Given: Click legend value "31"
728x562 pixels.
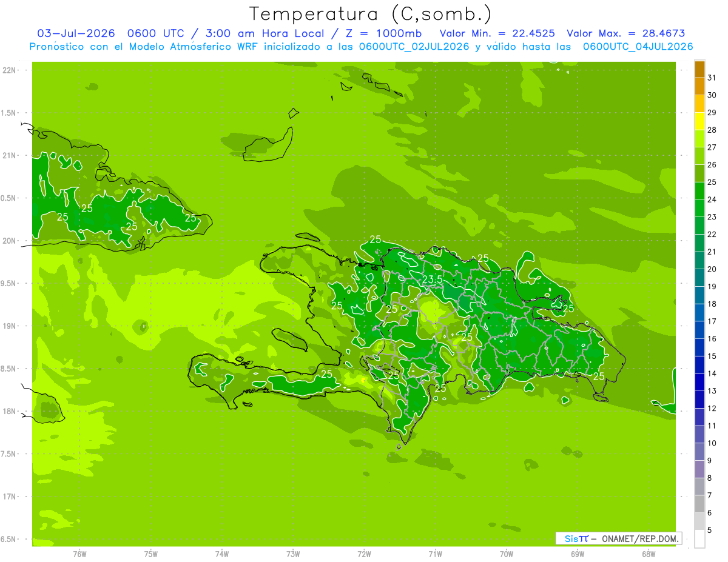Looking at the screenshot, I should (x=712, y=78).
